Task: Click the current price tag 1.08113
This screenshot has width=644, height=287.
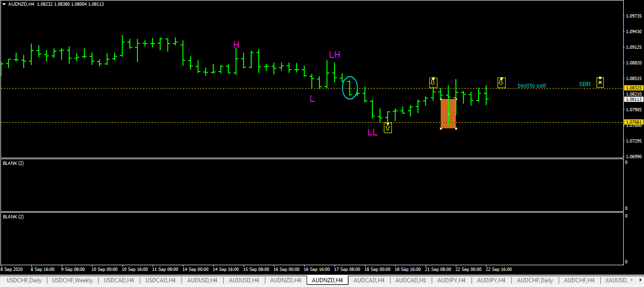Action: coord(634,99)
